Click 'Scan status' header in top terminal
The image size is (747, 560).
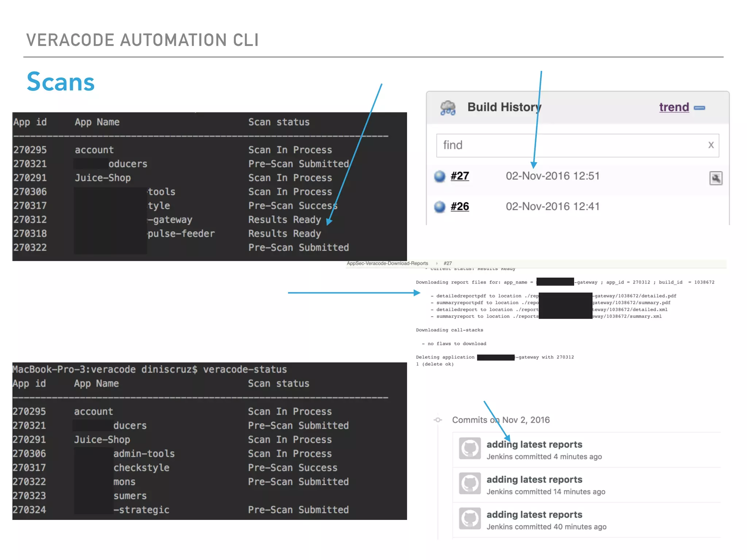[x=279, y=122]
